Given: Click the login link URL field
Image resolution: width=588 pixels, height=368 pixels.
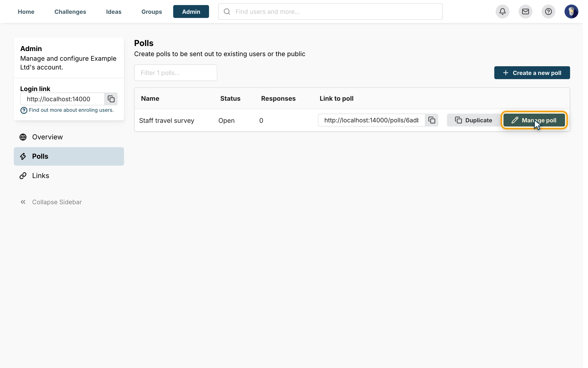Looking at the screenshot, I should point(62,99).
